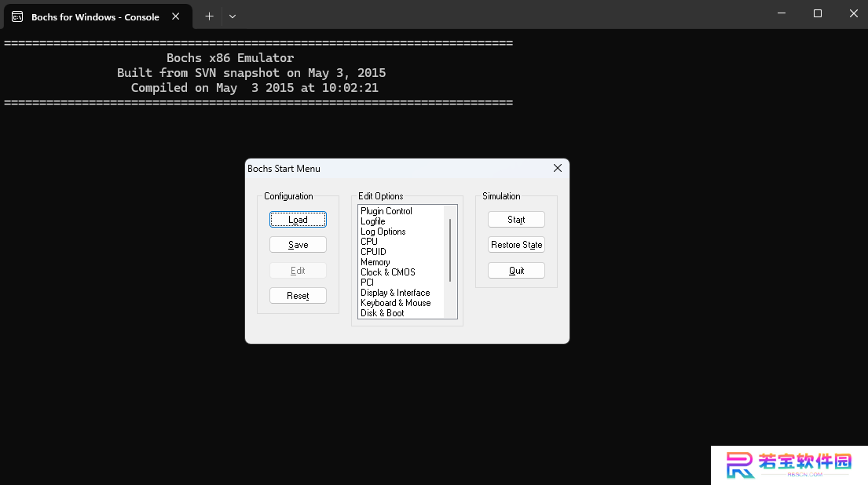The width and height of the screenshot is (868, 485).
Task: Minimize the console window
Action: click(x=782, y=13)
